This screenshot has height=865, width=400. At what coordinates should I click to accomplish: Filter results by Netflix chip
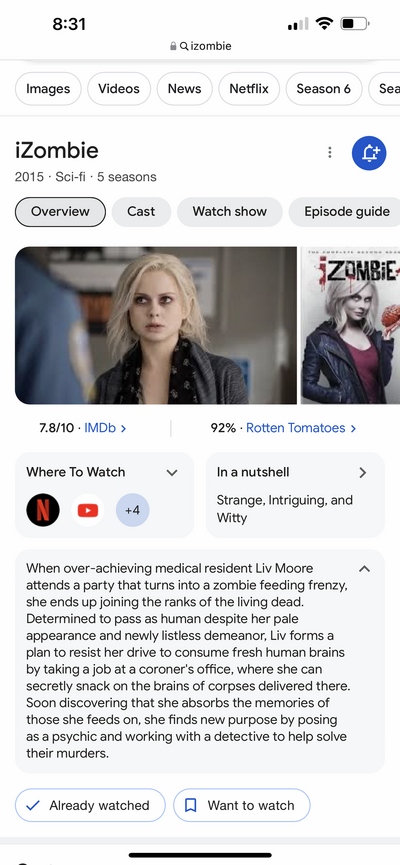[x=249, y=89]
